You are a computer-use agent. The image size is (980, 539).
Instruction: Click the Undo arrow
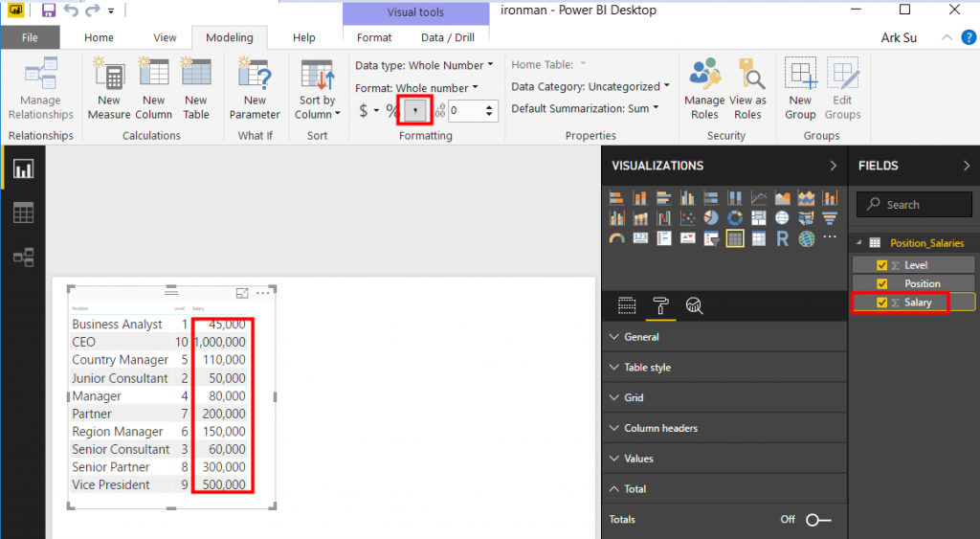pos(71,10)
